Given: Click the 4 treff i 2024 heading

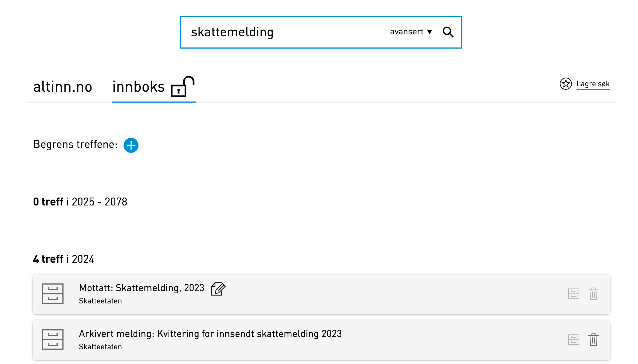Looking at the screenshot, I should [x=64, y=259].
